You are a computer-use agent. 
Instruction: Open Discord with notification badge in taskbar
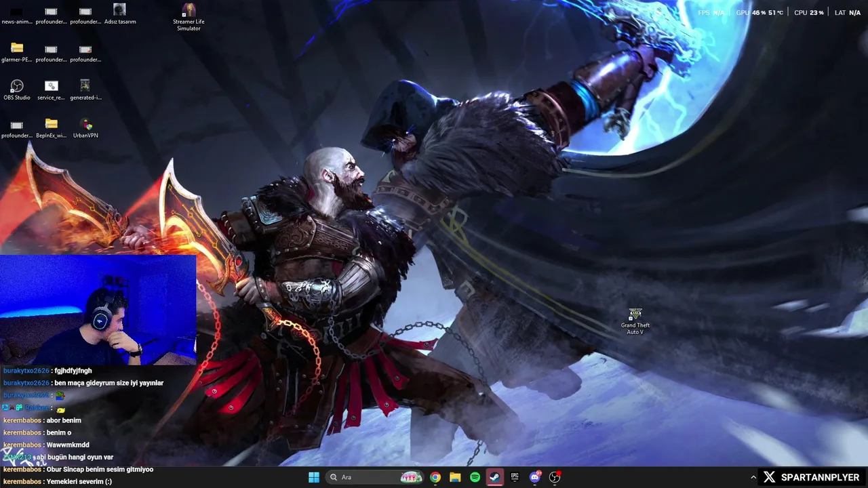coord(535,477)
